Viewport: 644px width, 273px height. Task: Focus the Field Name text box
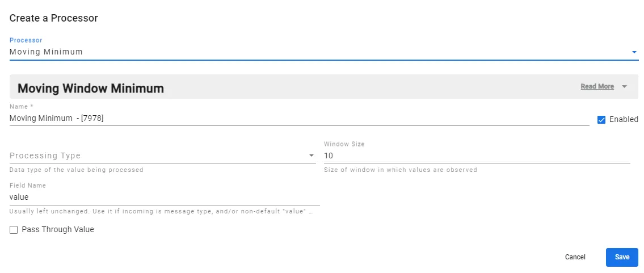point(164,197)
